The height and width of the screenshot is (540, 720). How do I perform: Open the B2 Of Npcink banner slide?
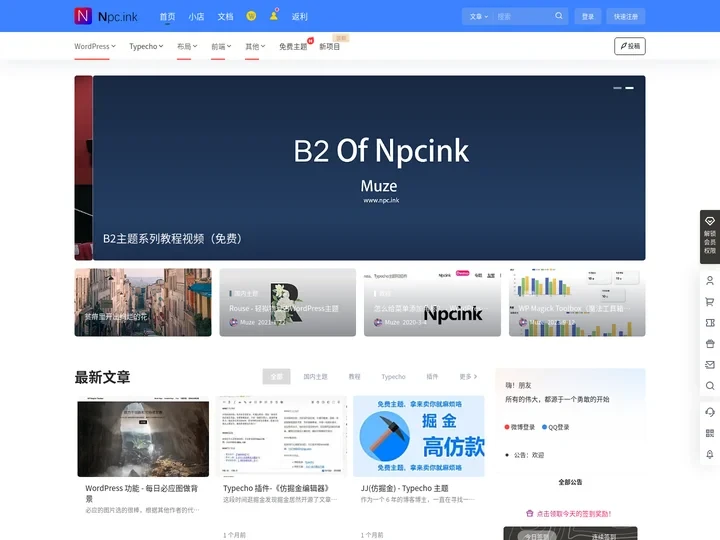click(369, 168)
